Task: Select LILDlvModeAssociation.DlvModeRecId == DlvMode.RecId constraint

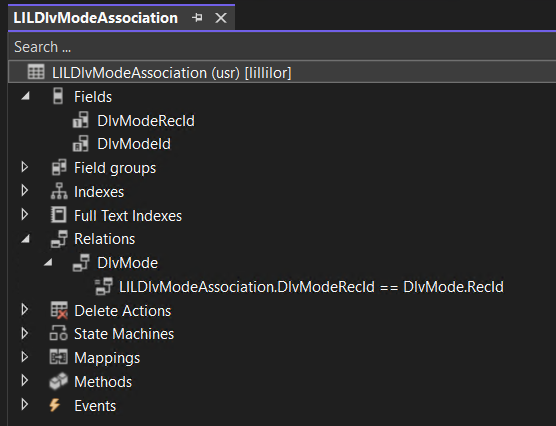Action: (311, 287)
